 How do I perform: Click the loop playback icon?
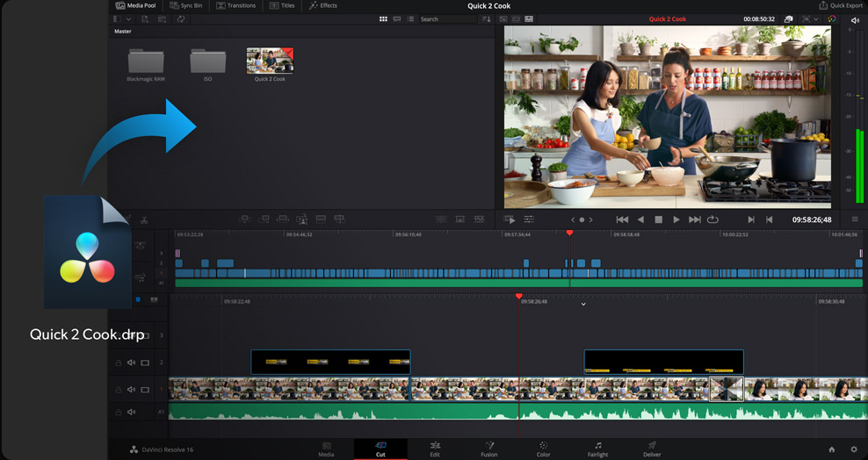[712, 219]
